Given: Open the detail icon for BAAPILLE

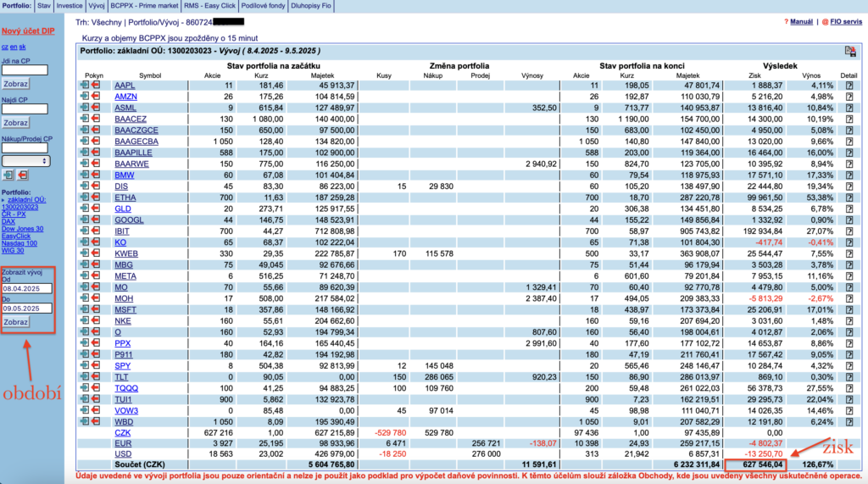Looking at the screenshot, I should click(x=849, y=153).
